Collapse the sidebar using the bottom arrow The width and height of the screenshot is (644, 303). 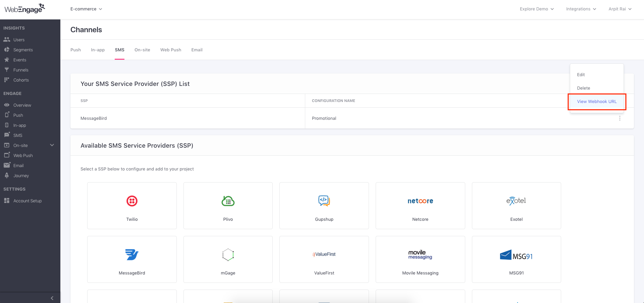[52, 298]
